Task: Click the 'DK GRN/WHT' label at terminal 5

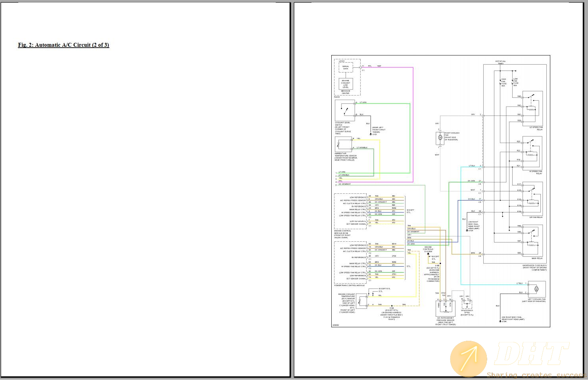Action: (x=344, y=184)
